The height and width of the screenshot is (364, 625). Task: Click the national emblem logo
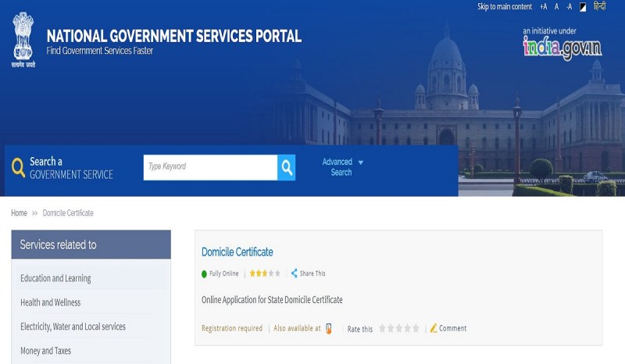point(23,40)
